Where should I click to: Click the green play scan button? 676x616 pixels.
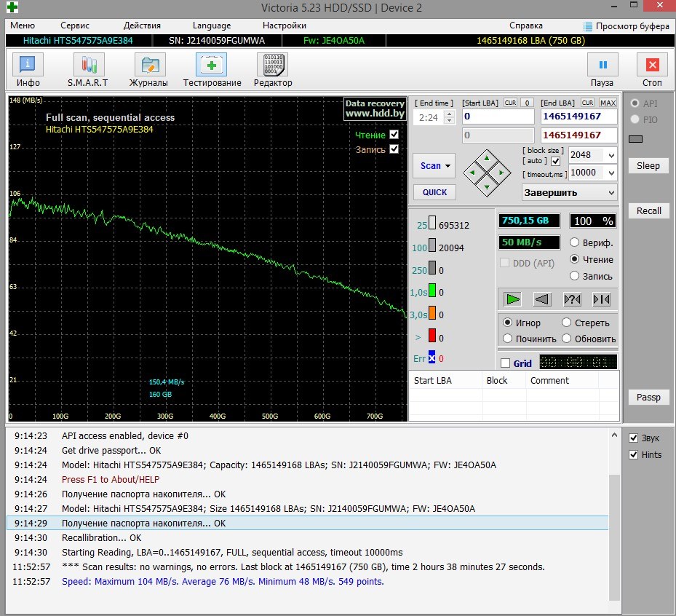pos(513,299)
